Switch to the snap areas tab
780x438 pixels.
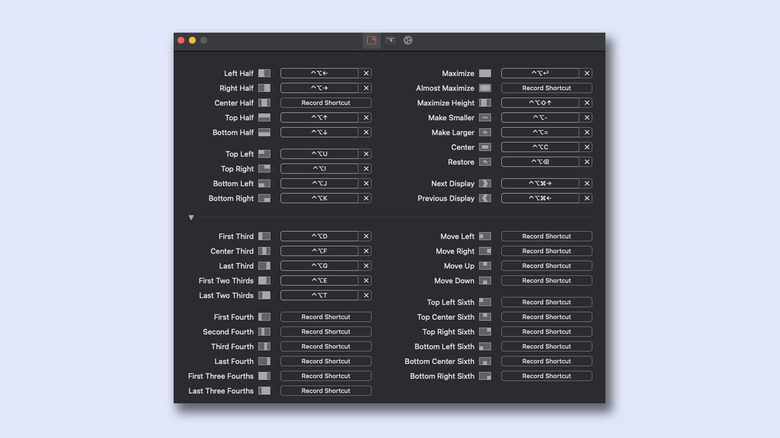(x=390, y=40)
